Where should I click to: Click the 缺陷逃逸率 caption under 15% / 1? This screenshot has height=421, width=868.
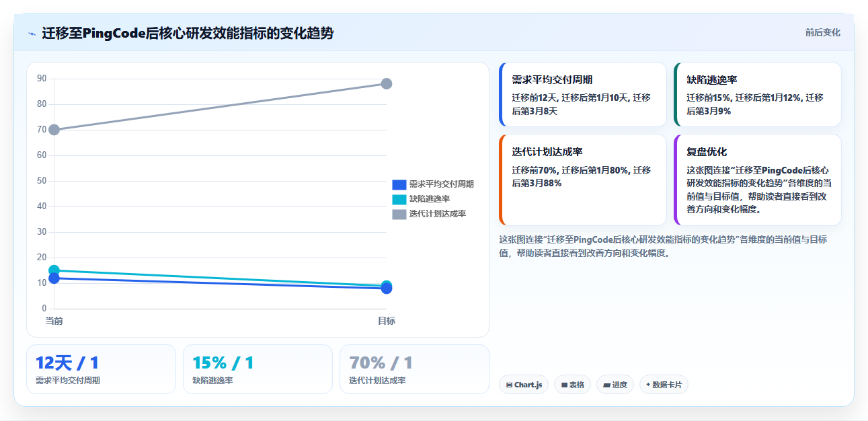point(212,381)
